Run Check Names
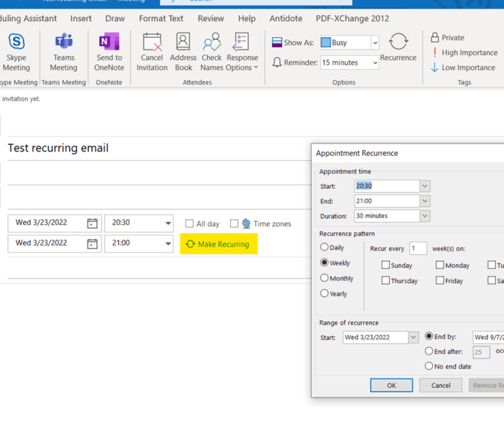This screenshot has width=504, height=437. 212,52
